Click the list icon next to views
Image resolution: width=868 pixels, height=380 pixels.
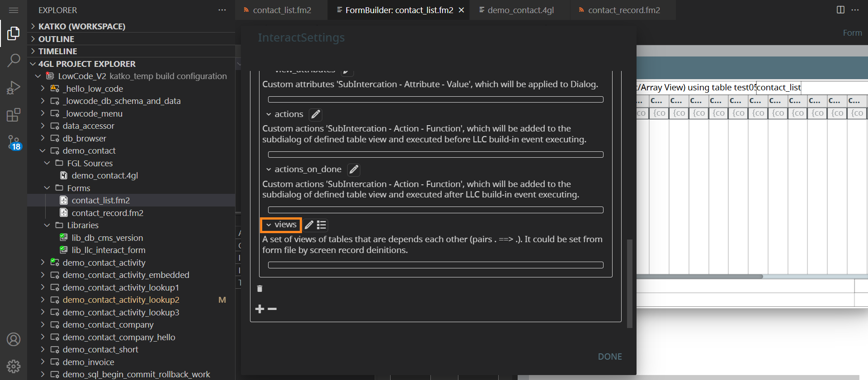[321, 225]
